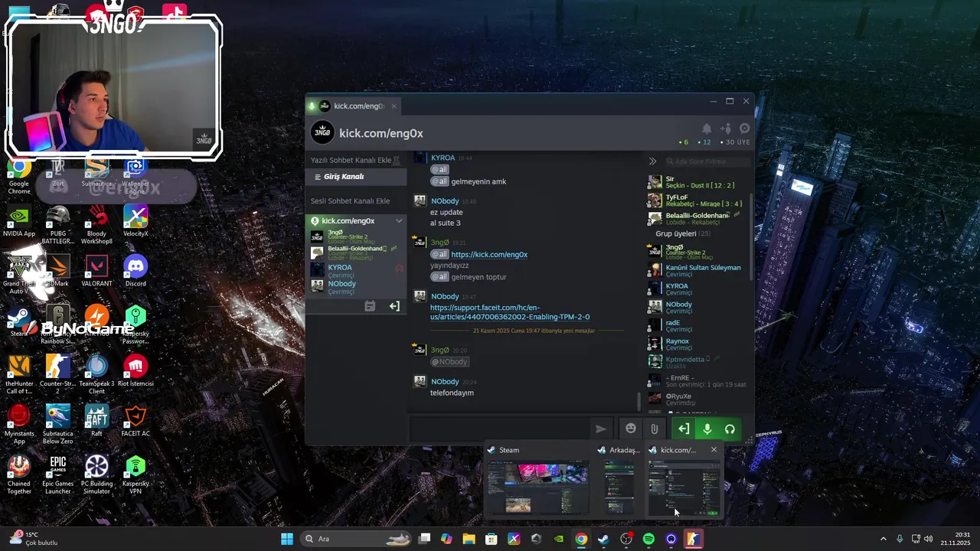Collapse kick.com/eng0x voice channel chevron
Image resolution: width=980 pixels, height=551 pixels.
point(399,221)
